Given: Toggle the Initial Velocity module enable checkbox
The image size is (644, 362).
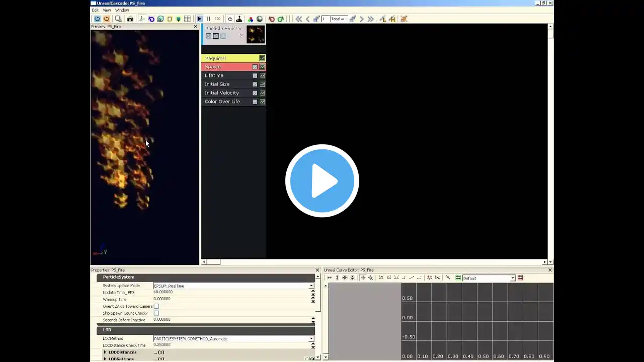Looking at the screenshot, I should point(255,93).
